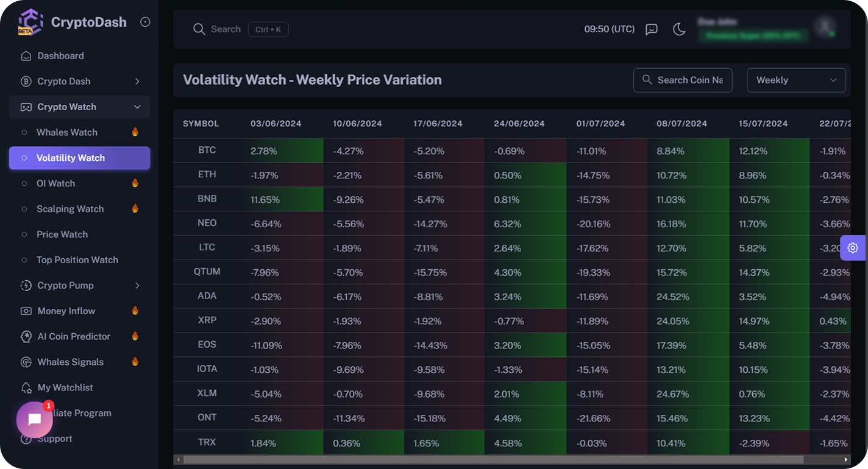
Task: Open the Weekly period dropdown
Action: click(796, 80)
